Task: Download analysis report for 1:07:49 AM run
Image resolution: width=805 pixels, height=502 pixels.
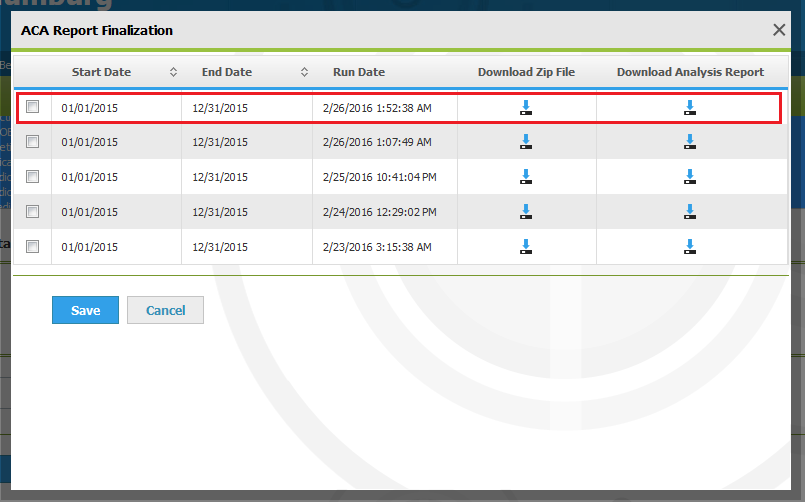Action: click(689, 142)
